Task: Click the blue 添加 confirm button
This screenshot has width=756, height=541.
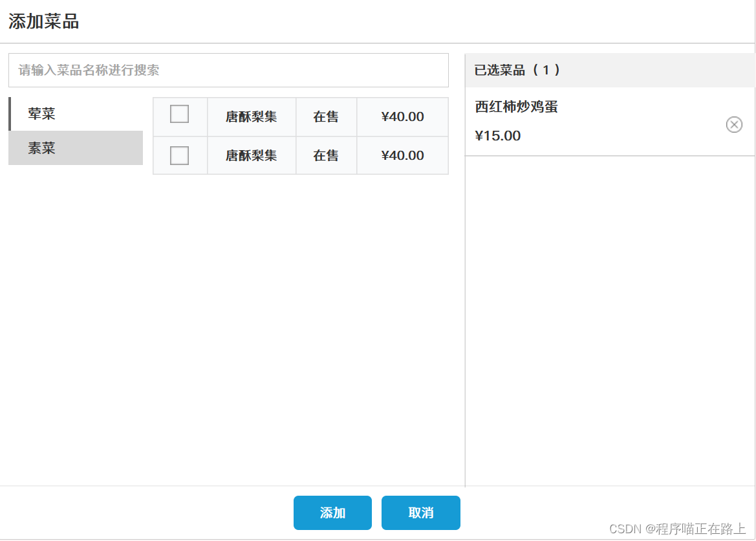Action: (332, 512)
